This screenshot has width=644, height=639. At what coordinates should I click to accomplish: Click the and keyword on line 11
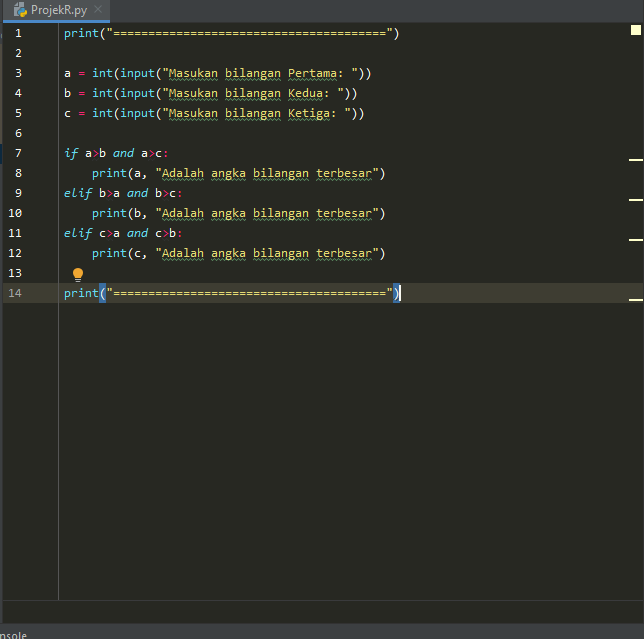click(x=137, y=233)
